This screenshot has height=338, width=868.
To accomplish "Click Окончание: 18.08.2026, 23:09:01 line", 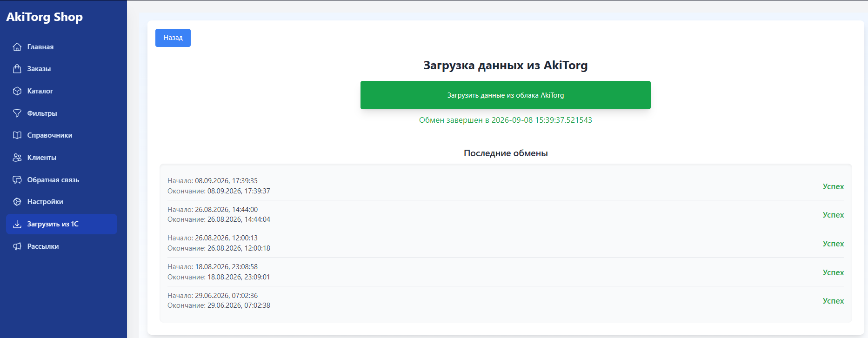I will pyautogui.click(x=219, y=277).
